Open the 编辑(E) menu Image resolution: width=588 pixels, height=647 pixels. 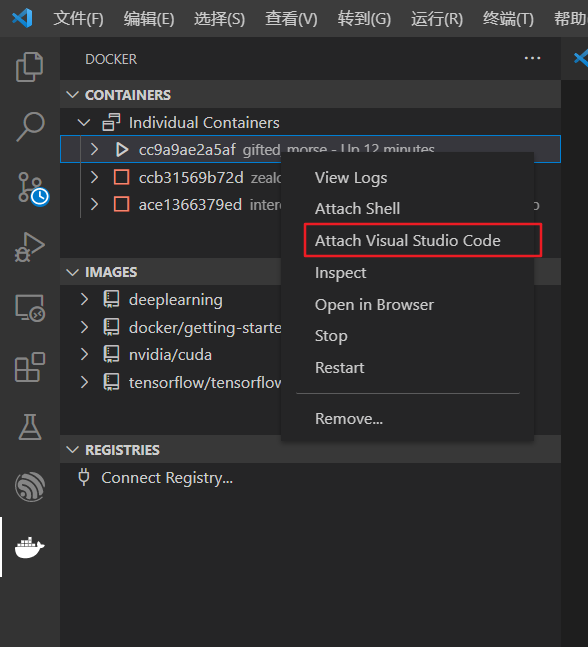coord(149,19)
